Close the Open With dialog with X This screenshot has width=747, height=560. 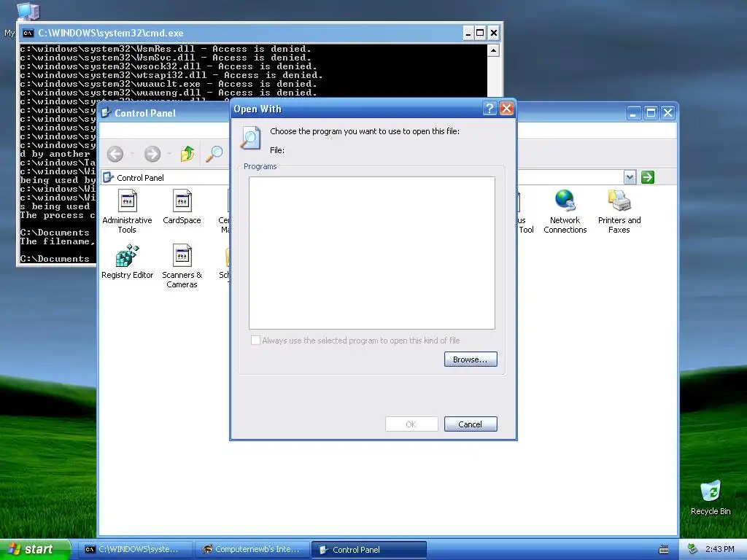tap(506, 109)
